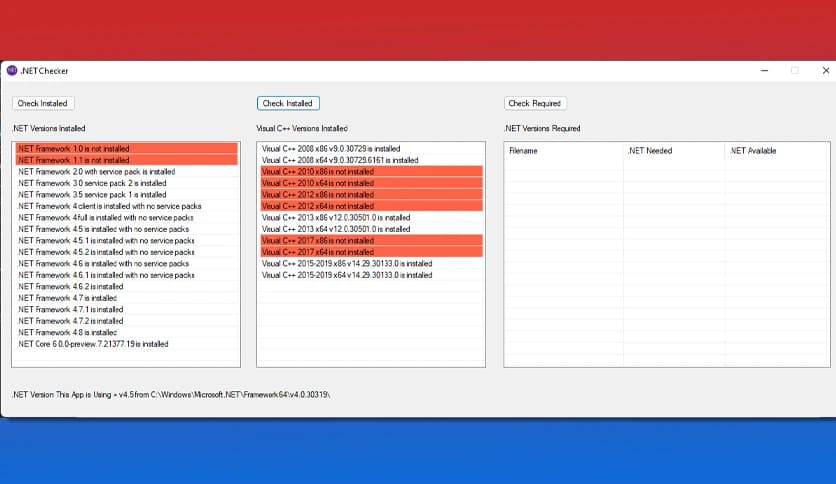Select 'Visual C++ 2010 x64 is not installed' row

pos(372,183)
